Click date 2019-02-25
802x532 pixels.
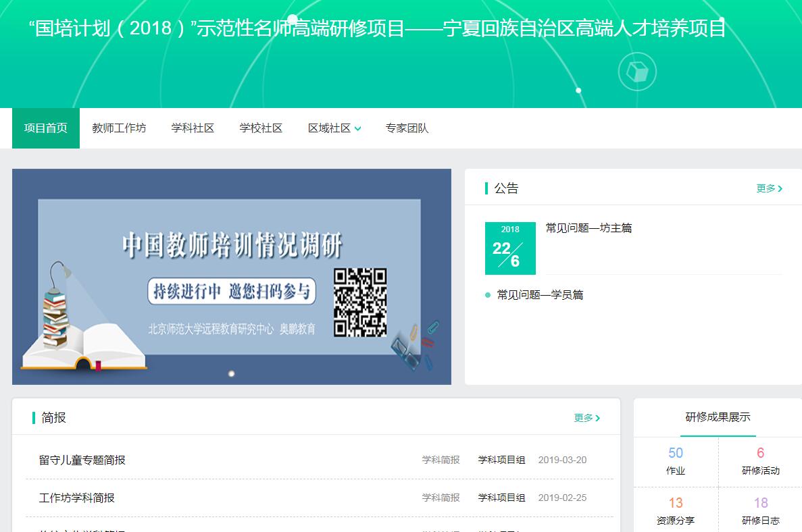[562, 498]
